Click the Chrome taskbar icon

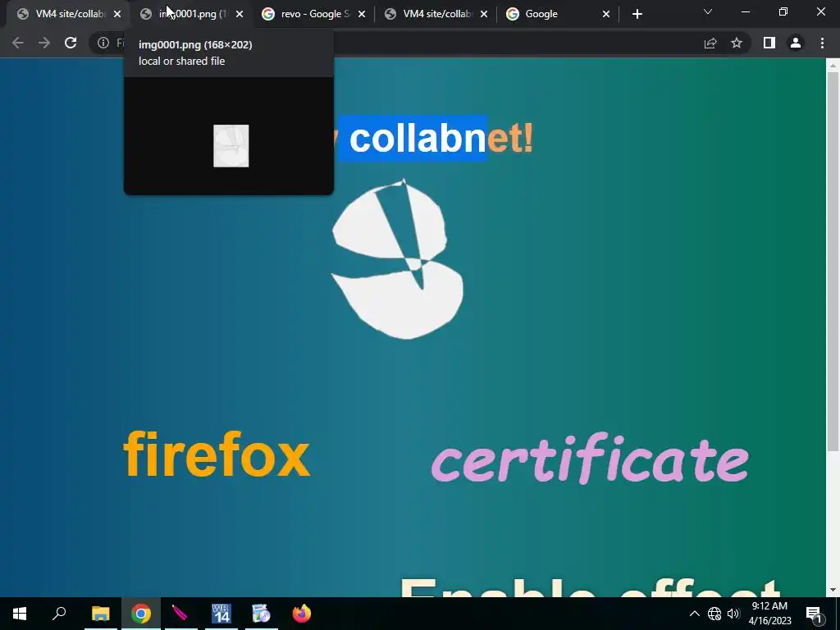click(141, 614)
